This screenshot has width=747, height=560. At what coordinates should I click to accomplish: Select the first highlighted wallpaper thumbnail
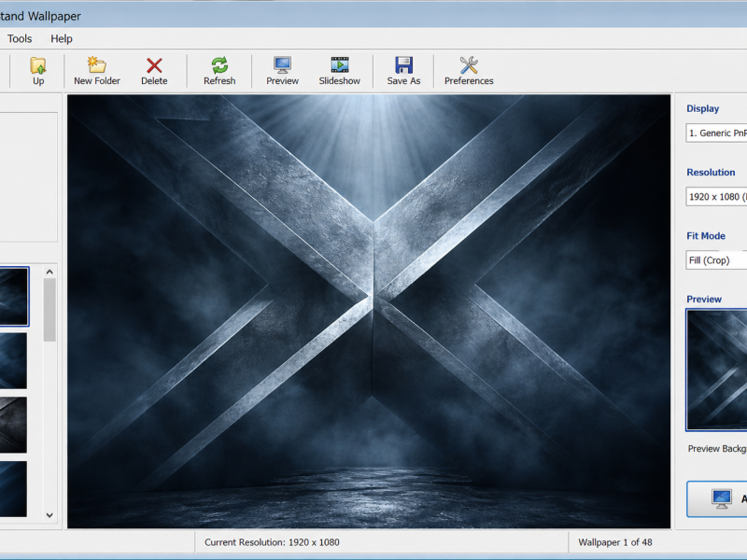click(x=14, y=297)
